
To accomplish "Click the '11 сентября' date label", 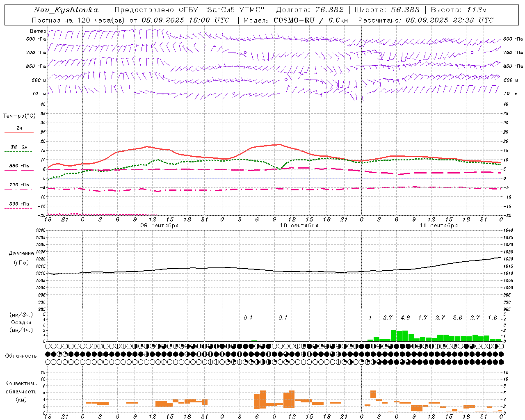I will [438, 226].
